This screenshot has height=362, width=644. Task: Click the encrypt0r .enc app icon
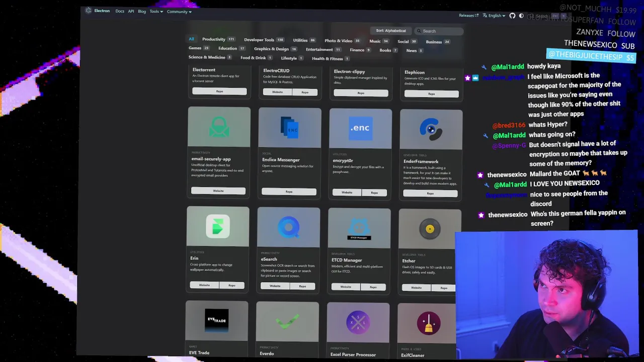pyautogui.click(x=360, y=129)
